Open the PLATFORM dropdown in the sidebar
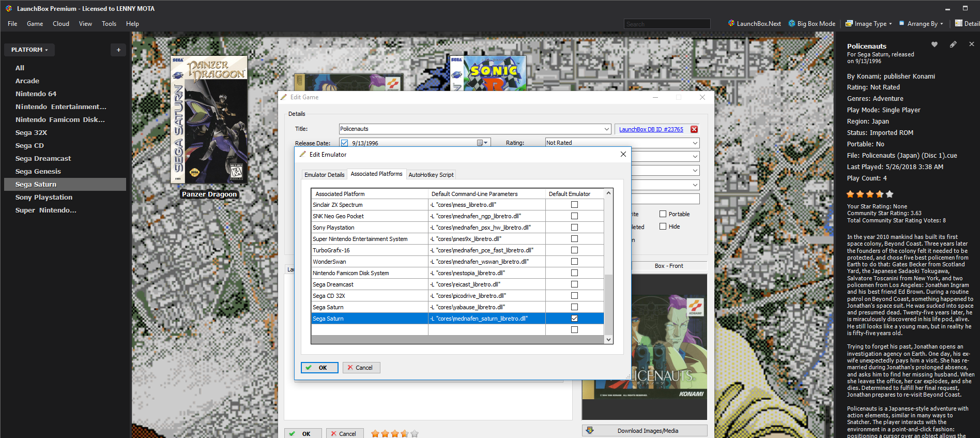980x438 pixels. click(x=29, y=50)
